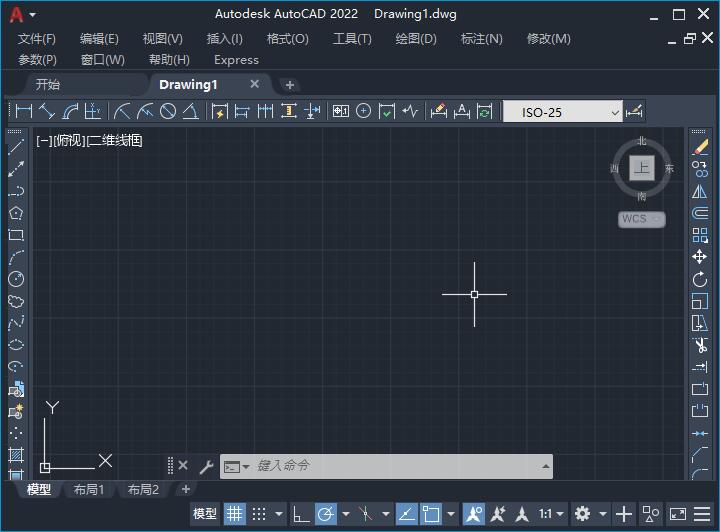Select the Baseline dimension tool
The width and height of the screenshot is (720, 532).
242,112
